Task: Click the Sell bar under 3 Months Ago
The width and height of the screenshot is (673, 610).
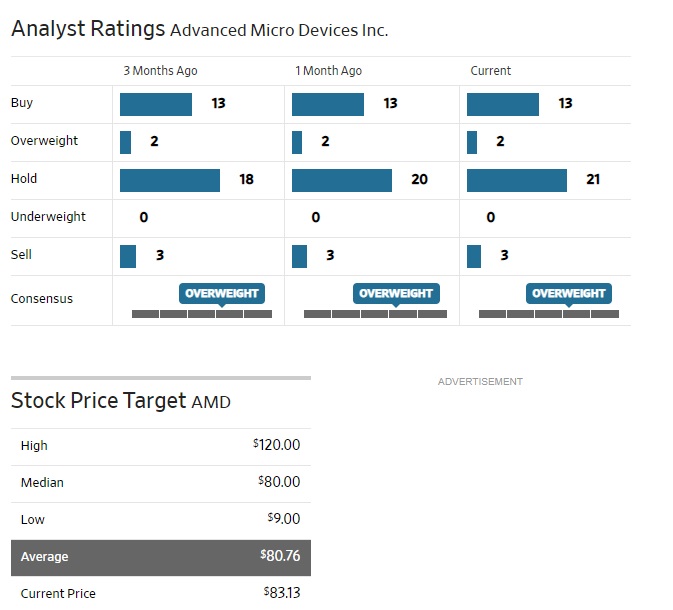Action: coord(127,256)
